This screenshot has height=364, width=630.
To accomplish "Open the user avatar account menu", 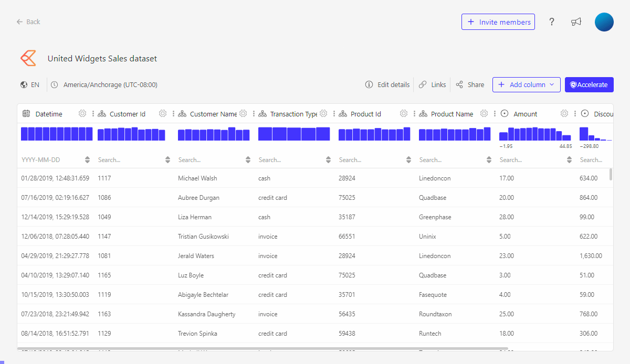I will tap(604, 22).
